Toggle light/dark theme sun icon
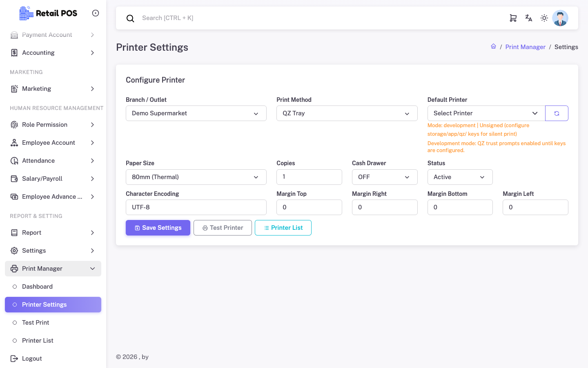This screenshot has width=588, height=368. click(x=544, y=18)
